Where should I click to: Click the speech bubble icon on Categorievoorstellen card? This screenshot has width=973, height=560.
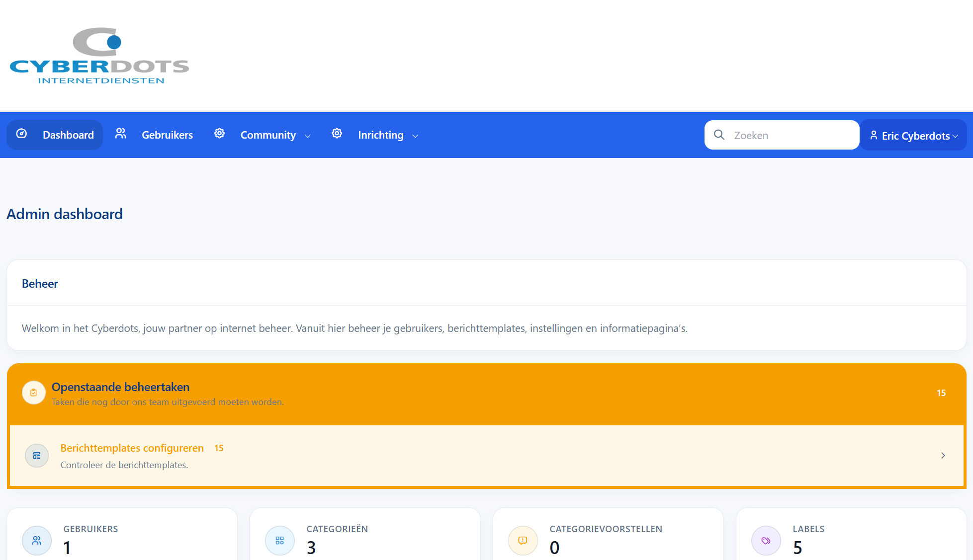coord(523,541)
